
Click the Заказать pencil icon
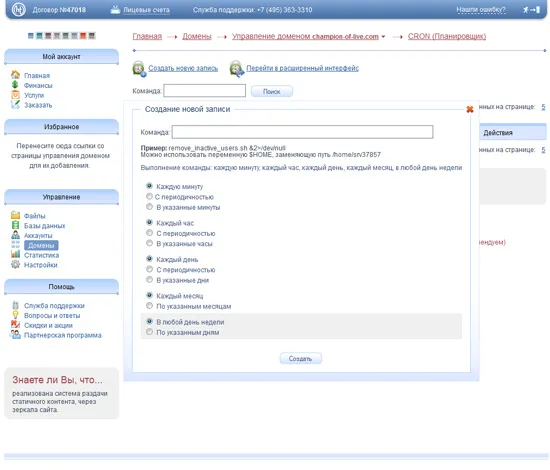(15, 105)
